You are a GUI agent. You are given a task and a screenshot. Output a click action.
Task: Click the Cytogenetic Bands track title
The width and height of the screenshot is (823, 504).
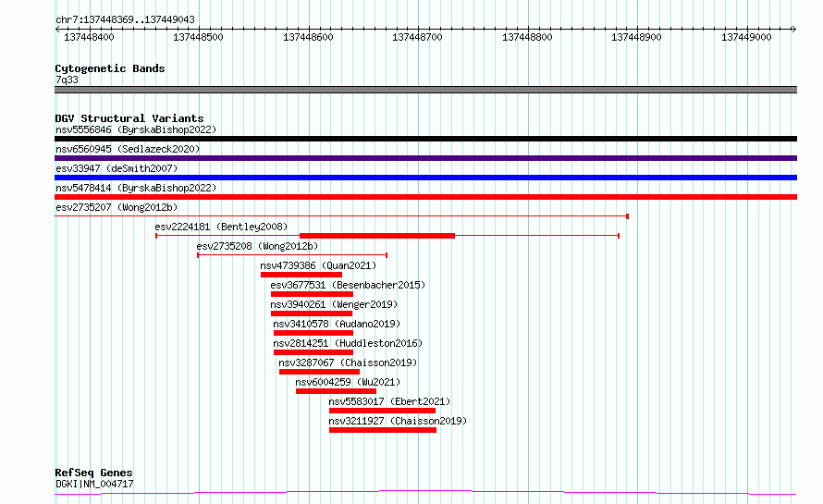[x=110, y=68]
